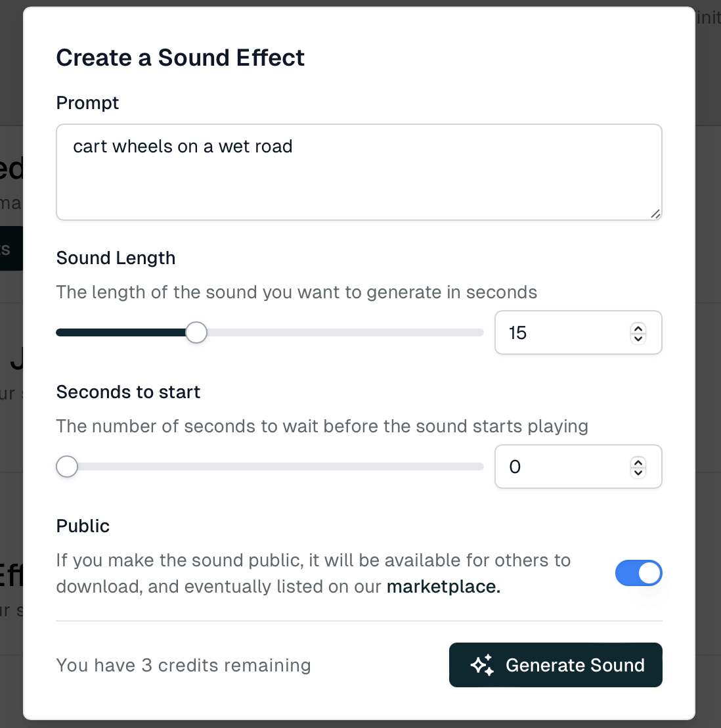721x728 pixels.
Task: Open the marketplace link
Action: coord(443,587)
